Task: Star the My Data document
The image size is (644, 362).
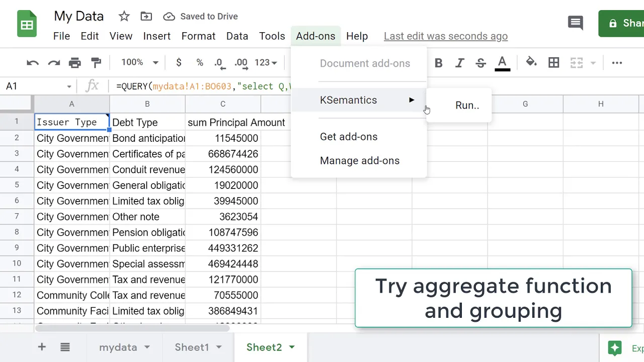Action: pos(124,17)
